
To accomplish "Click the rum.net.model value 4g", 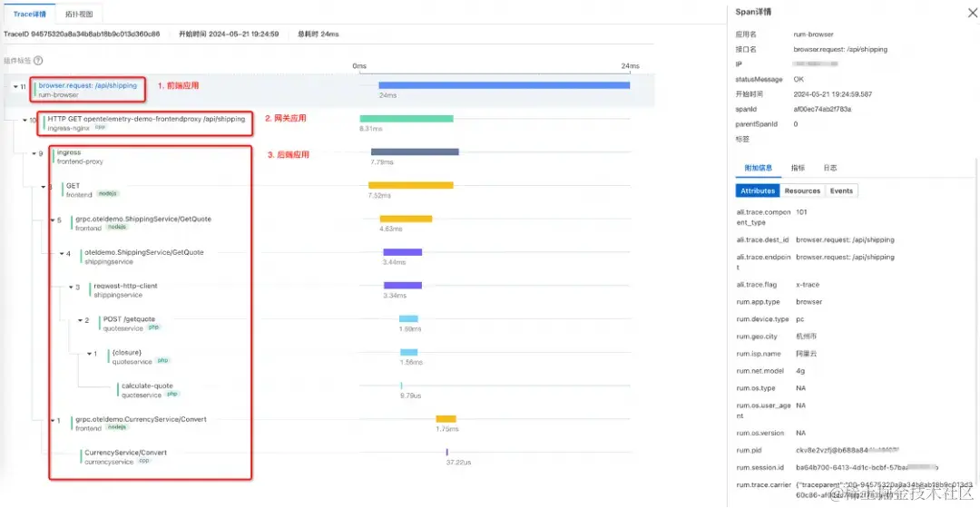I will (800, 370).
